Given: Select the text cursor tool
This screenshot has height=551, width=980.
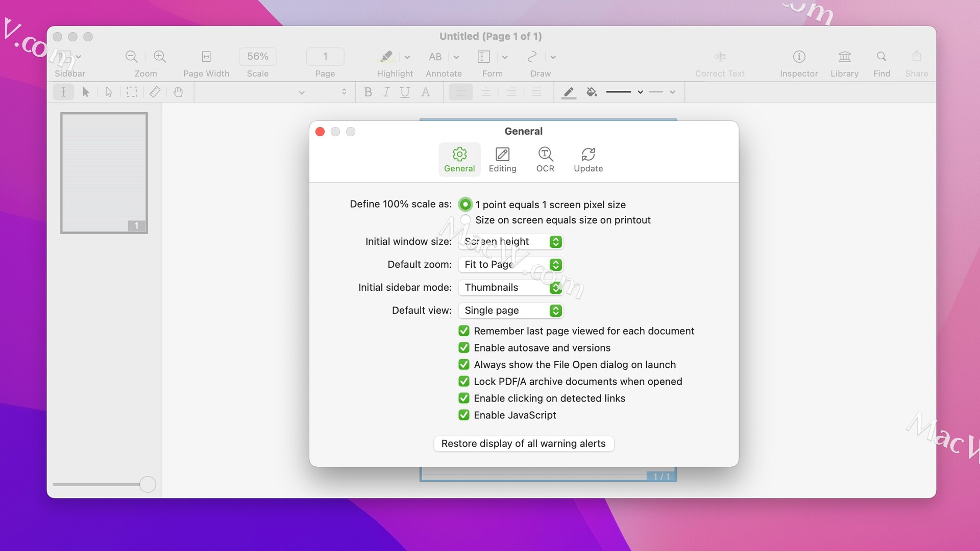Looking at the screenshot, I should (x=63, y=92).
